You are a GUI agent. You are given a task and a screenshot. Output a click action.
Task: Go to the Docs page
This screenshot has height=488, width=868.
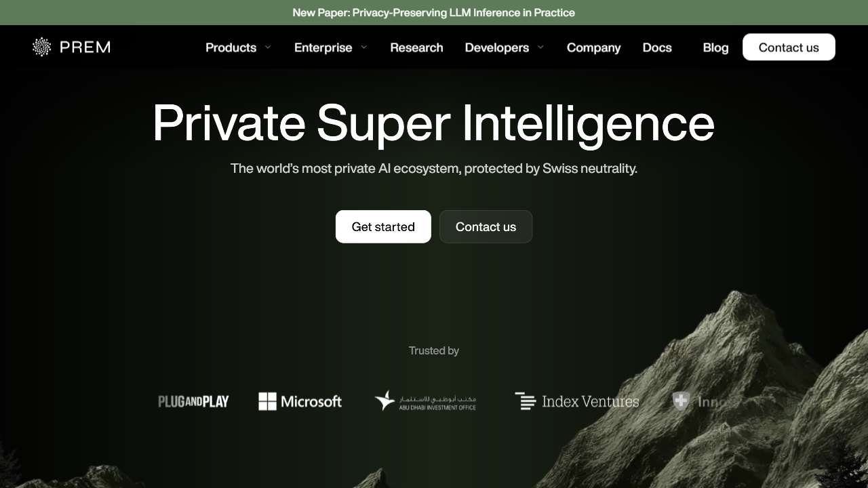pos(657,47)
